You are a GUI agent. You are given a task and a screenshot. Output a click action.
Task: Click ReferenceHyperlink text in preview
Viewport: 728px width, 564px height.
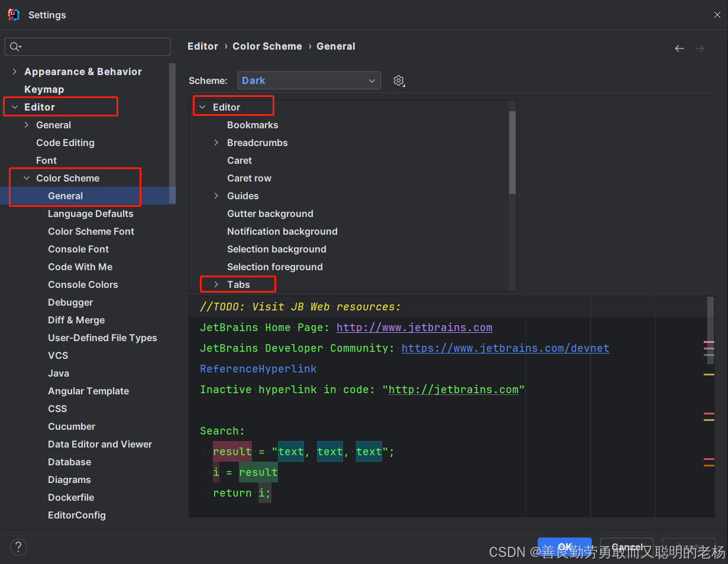(258, 369)
